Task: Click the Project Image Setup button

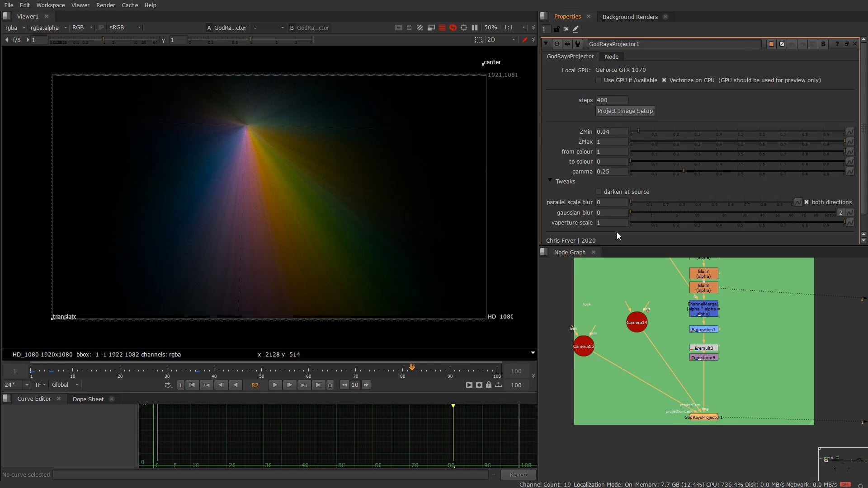Action: [625, 111]
